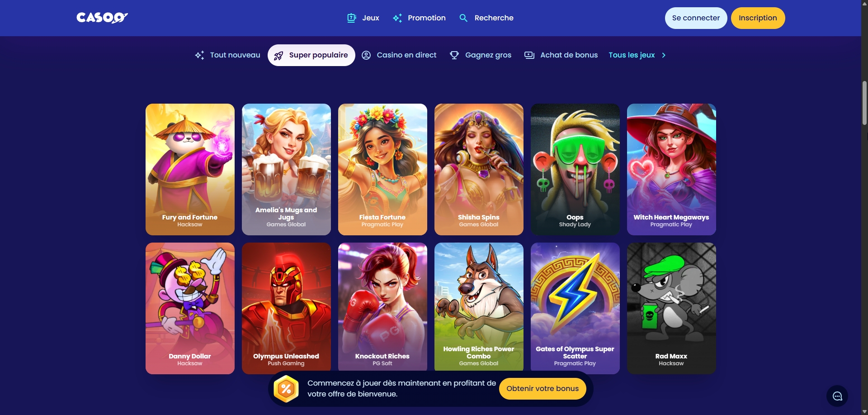Click the Casoo logo
Viewport: 868px width, 415px height.
pyautogui.click(x=102, y=18)
